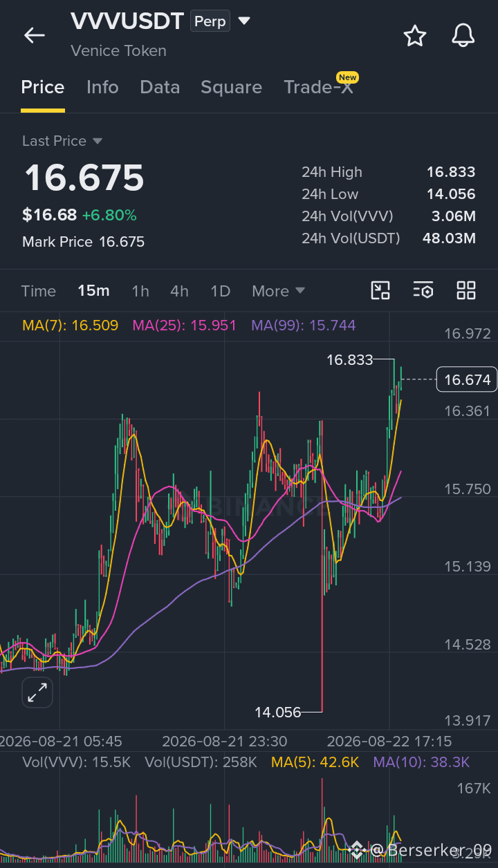Switch to the Price tab

43,87
